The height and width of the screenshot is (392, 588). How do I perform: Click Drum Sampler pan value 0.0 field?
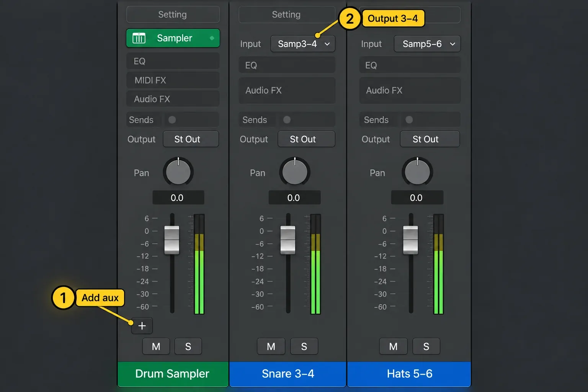tap(178, 198)
